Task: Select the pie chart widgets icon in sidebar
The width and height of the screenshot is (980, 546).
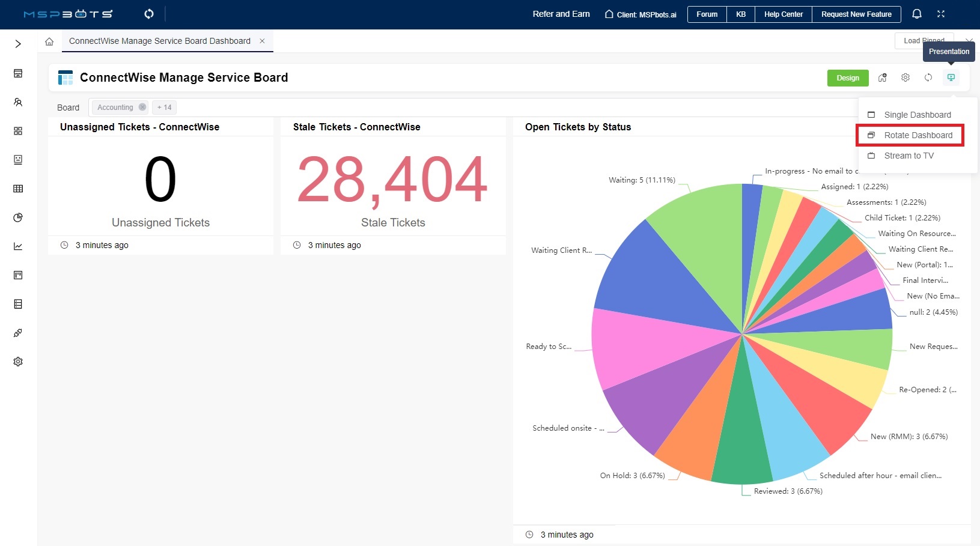Action: (18, 217)
